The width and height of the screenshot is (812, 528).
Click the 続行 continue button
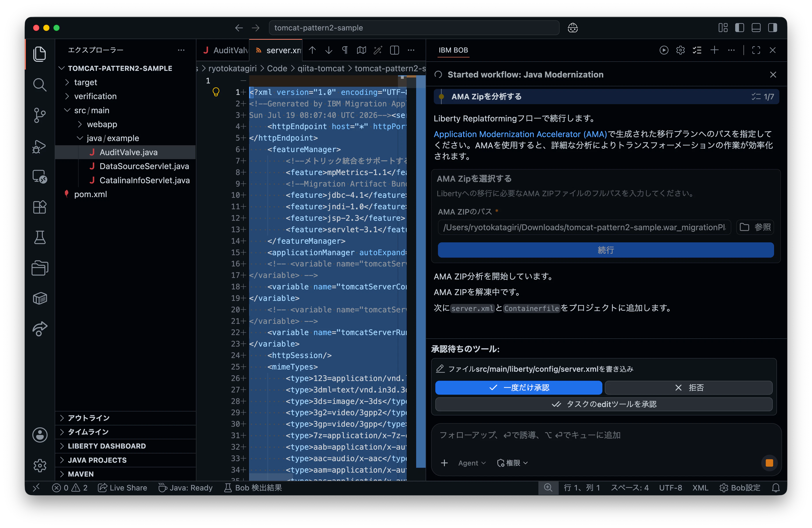(606, 250)
